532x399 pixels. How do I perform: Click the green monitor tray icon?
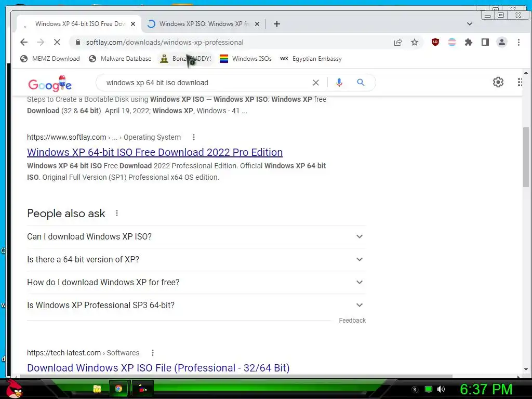tap(429, 389)
